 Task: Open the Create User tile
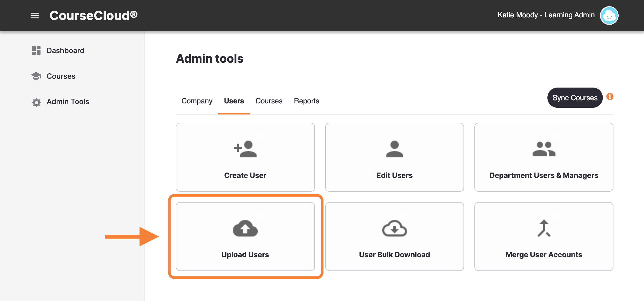pos(245,157)
